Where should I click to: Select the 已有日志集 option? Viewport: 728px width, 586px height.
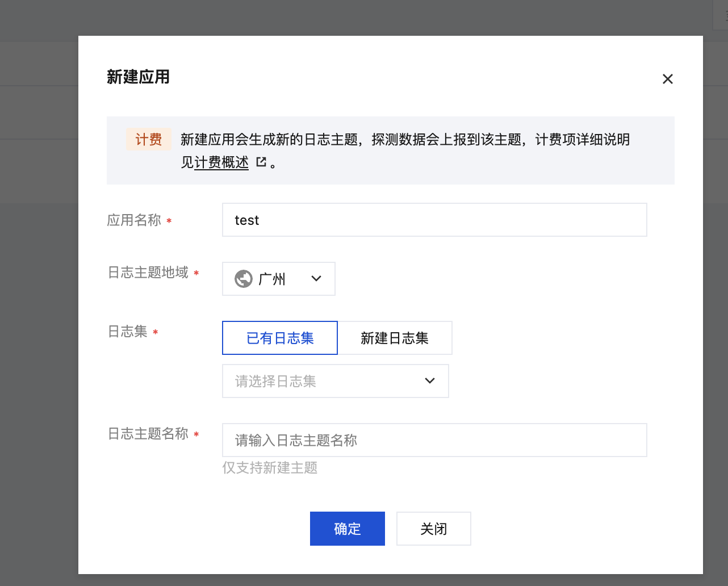(x=280, y=338)
